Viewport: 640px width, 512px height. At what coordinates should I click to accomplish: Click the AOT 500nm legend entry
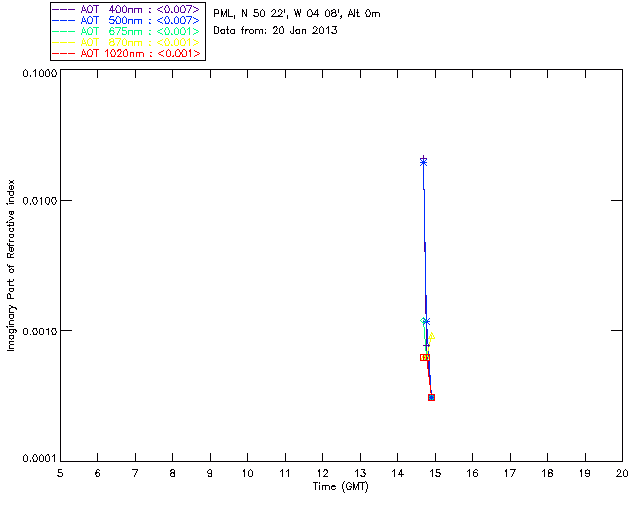click(x=128, y=20)
